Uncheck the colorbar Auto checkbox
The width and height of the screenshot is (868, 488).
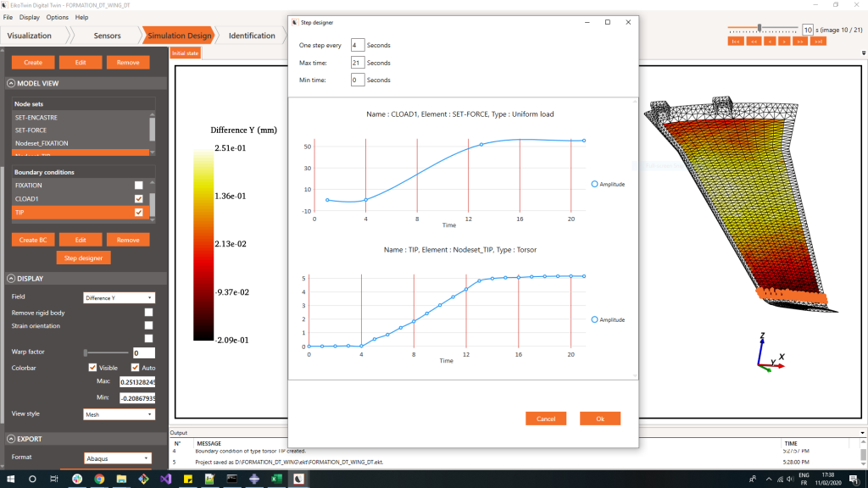coord(135,368)
